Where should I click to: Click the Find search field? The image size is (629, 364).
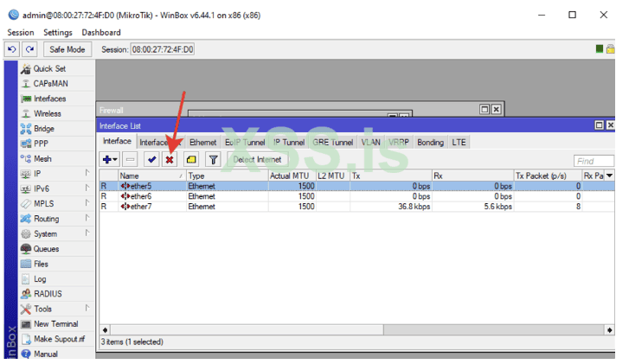tap(594, 161)
